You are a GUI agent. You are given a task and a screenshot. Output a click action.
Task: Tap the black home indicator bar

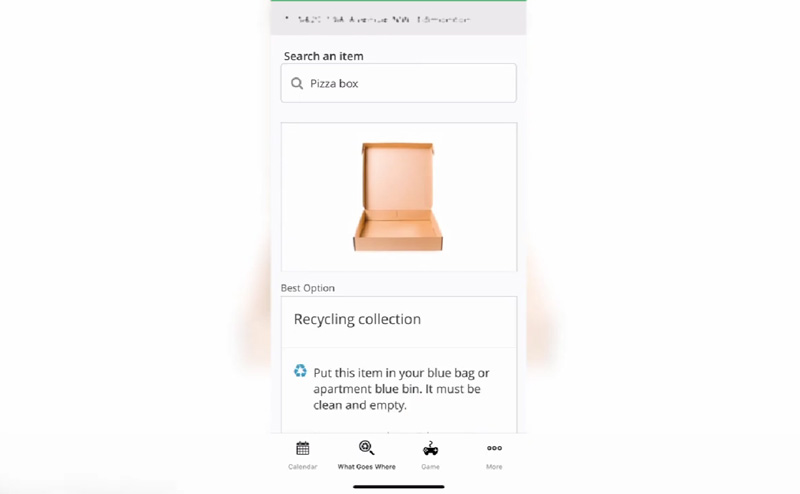(398, 487)
